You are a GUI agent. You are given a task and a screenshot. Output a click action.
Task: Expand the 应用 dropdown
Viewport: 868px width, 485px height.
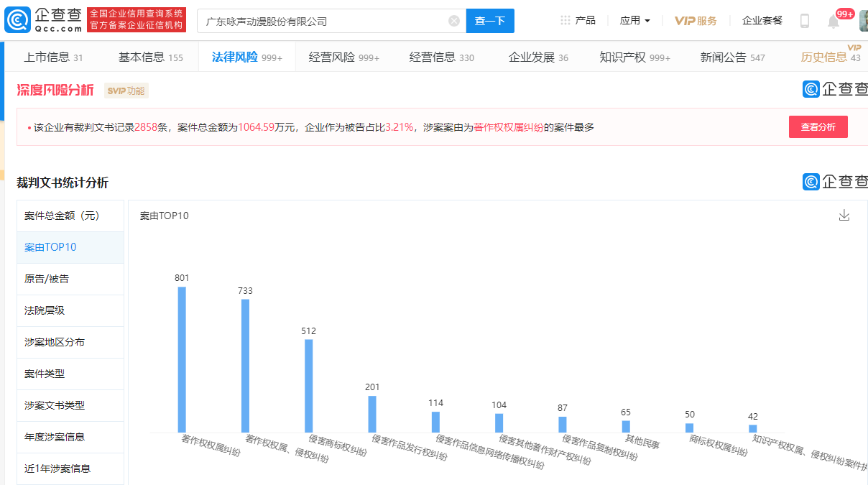tap(635, 20)
